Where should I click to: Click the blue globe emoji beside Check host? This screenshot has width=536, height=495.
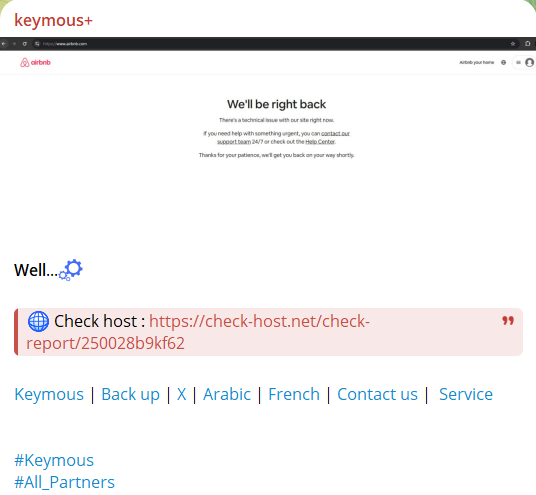(x=38, y=321)
